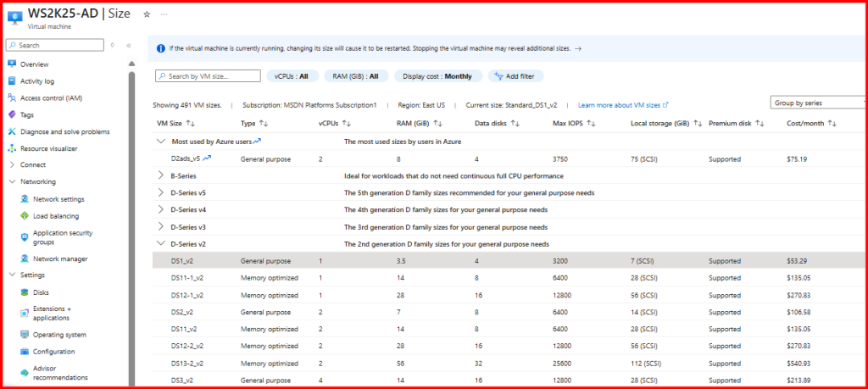868x389 pixels.
Task: Favorite the page with star icon
Action: [x=147, y=14]
